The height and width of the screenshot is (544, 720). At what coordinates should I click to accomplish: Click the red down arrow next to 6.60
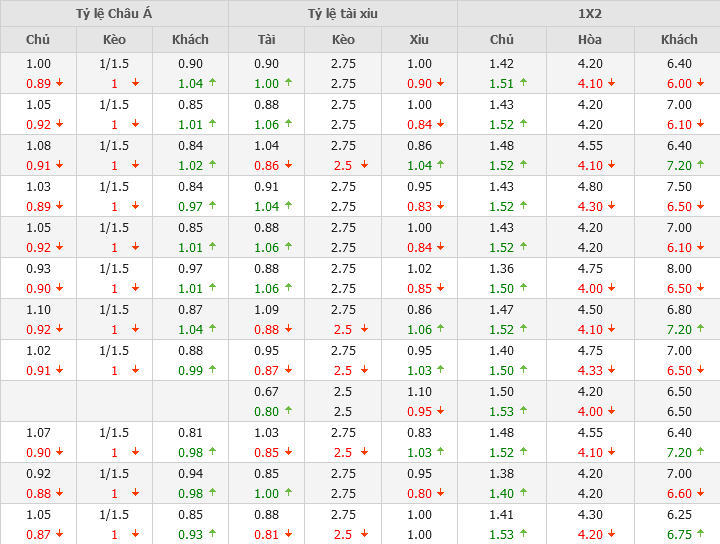(x=700, y=493)
